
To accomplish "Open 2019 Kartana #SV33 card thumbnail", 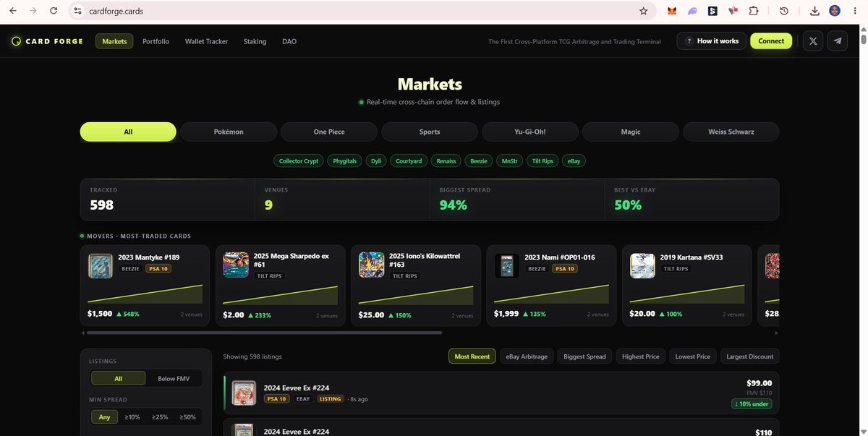I will click(642, 265).
